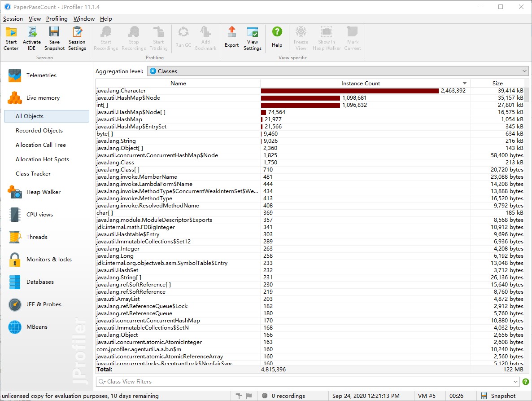The width and height of the screenshot is (532, 401).
Task: Open the Help menu
Action: [106, 19]
